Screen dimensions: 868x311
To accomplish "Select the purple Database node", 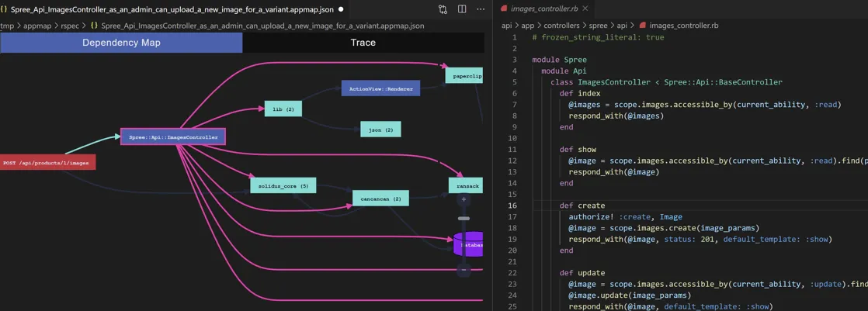I will [x=468, y=244].
